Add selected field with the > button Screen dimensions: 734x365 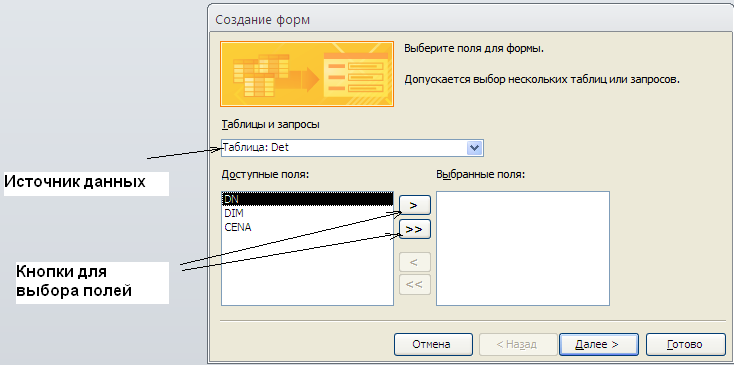click(415, 205)
